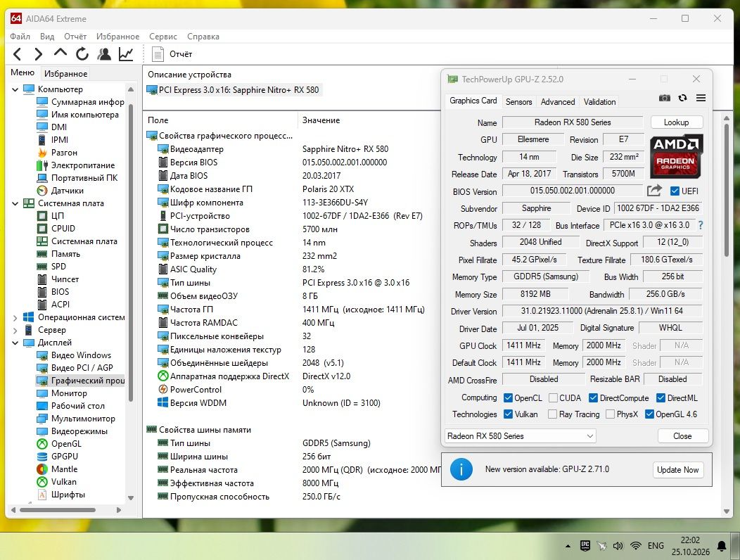
Task: Select OpenGL item in Дисплей tree
Action: pos(66,444)
